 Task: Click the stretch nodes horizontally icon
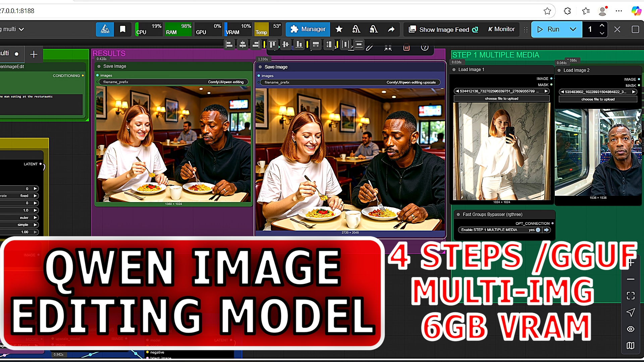click(x=316, y=44)
